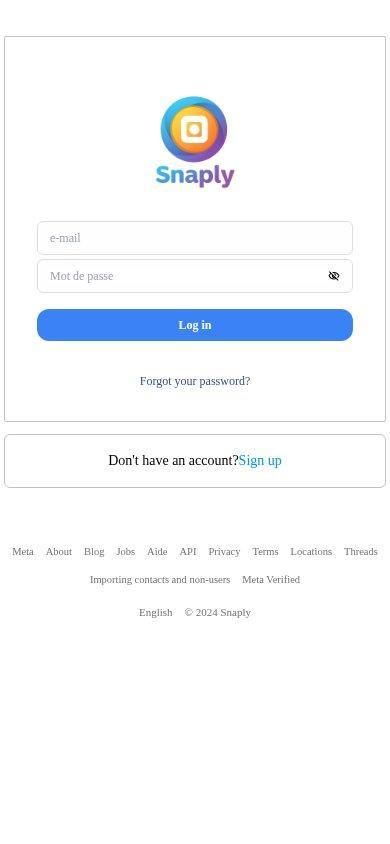390x844 pixels.
Task: Open the Meta Verified link
Action: pos(271,580)
